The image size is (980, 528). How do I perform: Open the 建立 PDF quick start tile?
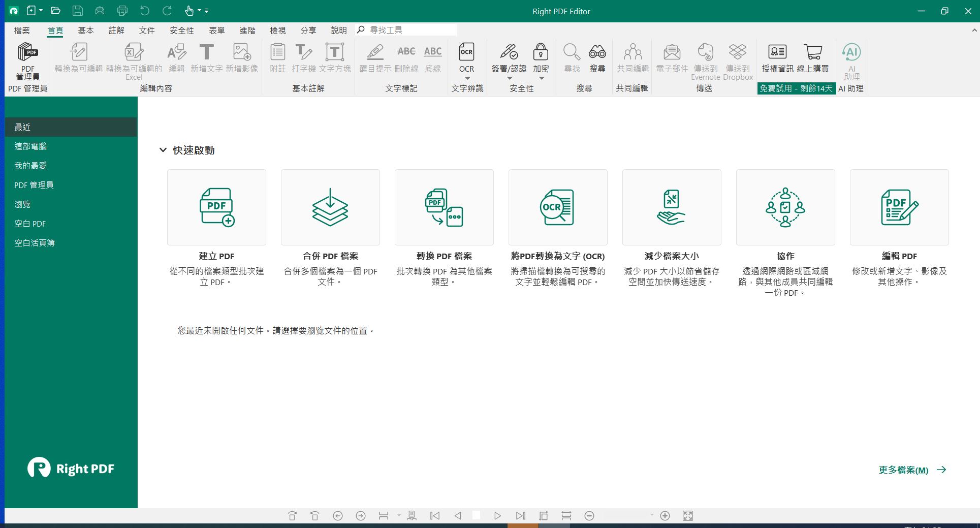pos(216,207)
